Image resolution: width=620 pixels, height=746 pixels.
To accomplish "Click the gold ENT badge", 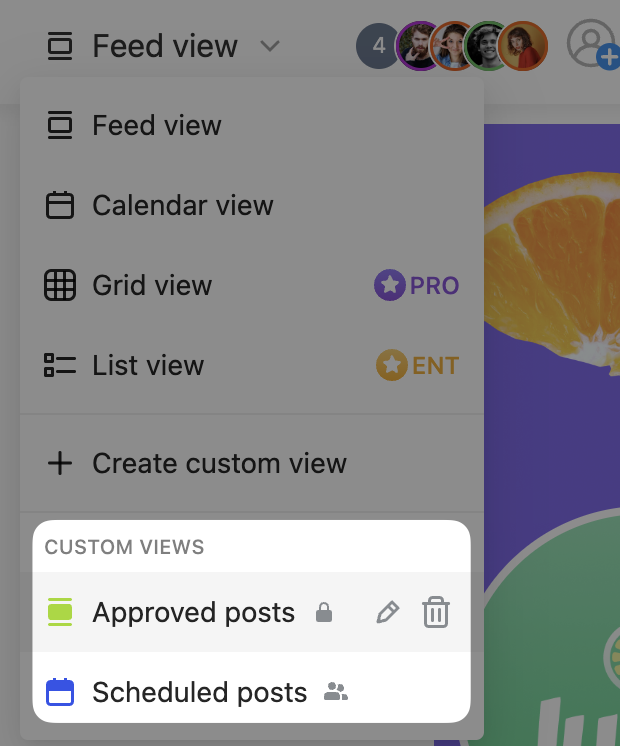I will [x=418, y=366].
